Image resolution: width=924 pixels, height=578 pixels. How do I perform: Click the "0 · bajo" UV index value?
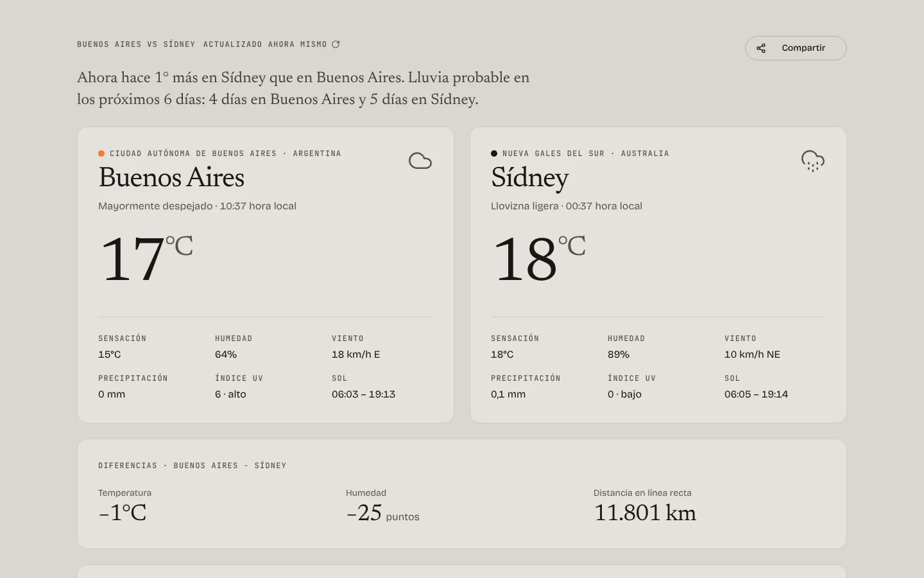coord(624,394)
